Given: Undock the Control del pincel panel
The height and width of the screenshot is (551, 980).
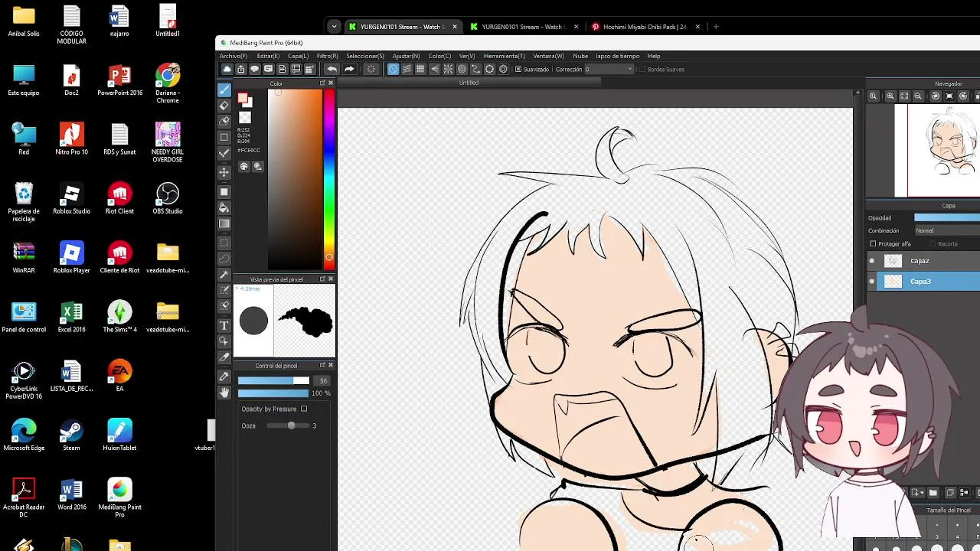Looking at the screenshot, I should pos(322,366).
